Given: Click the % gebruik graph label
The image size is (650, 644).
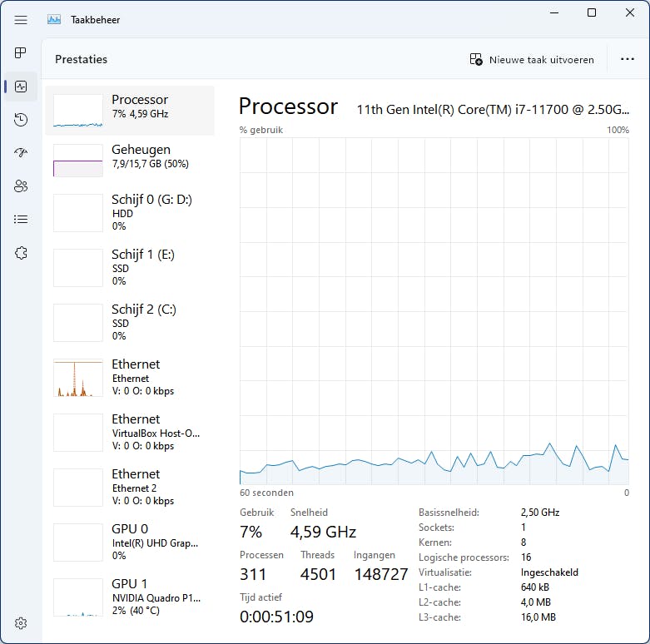Looking at the screenshot, I should pos(261,130).
